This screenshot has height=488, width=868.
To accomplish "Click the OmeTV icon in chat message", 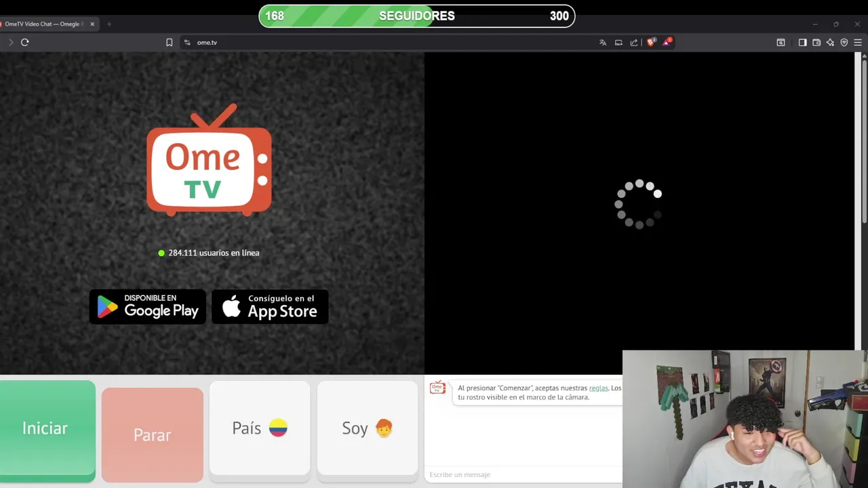I will (438, 388).
